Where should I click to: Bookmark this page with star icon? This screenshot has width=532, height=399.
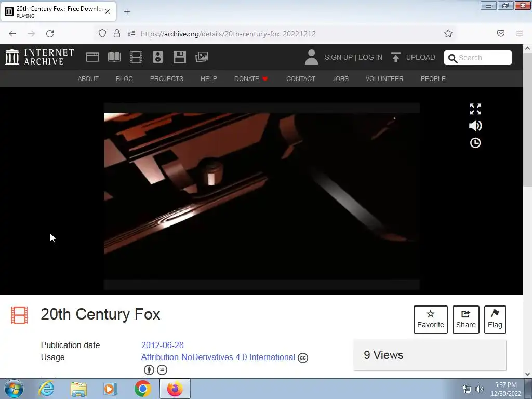coord(448,33)
